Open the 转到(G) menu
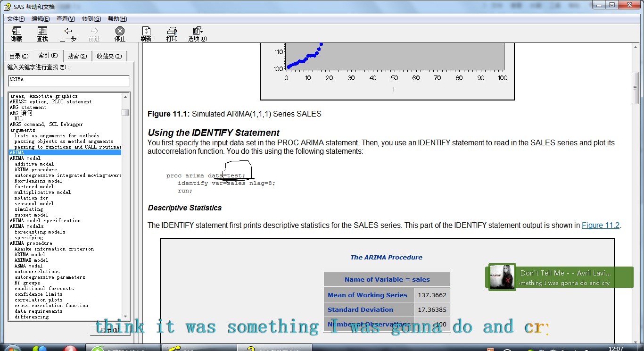Image resolution: width=644 pixels, height=351 pixels. click(x=91, y=19)
